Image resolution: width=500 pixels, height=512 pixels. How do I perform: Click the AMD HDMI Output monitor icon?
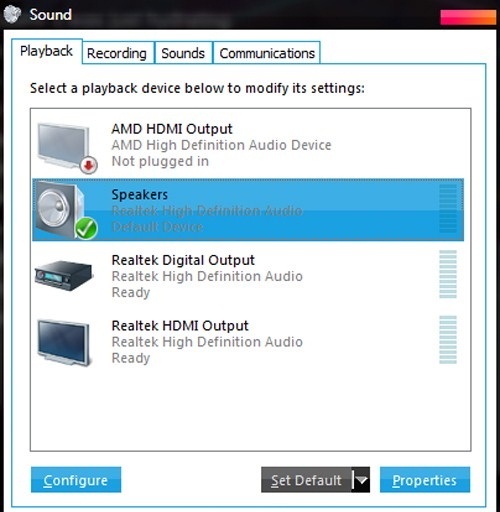[67, 148]
